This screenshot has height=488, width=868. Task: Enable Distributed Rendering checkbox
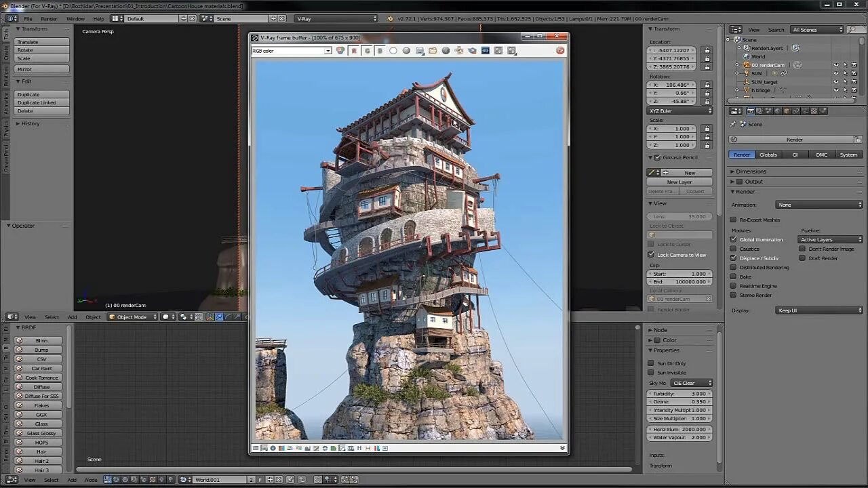(733, 267)
